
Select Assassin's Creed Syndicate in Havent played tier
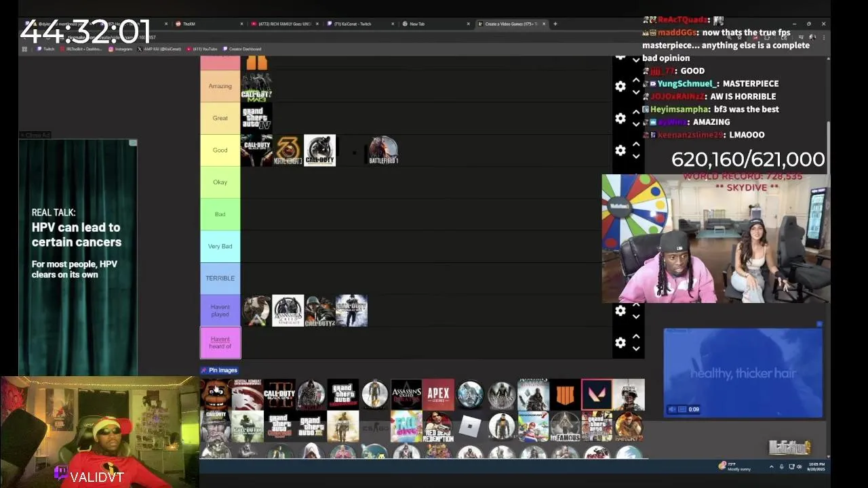[288, 310]
